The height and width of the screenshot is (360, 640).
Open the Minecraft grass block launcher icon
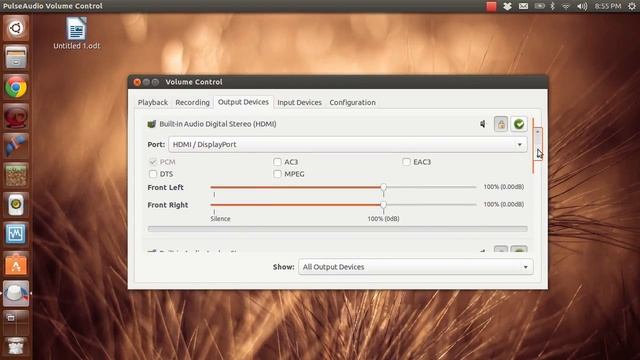pyautogui.click(x=16, y=175)
